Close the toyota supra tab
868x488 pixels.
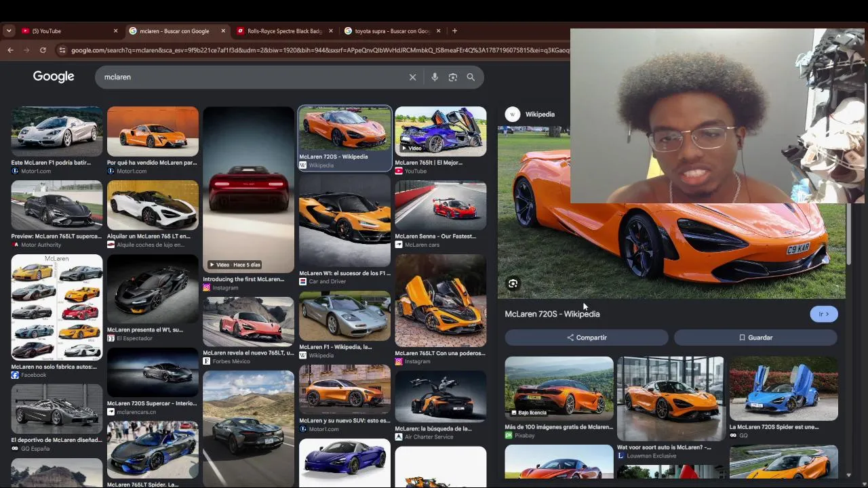coord(438,30)
